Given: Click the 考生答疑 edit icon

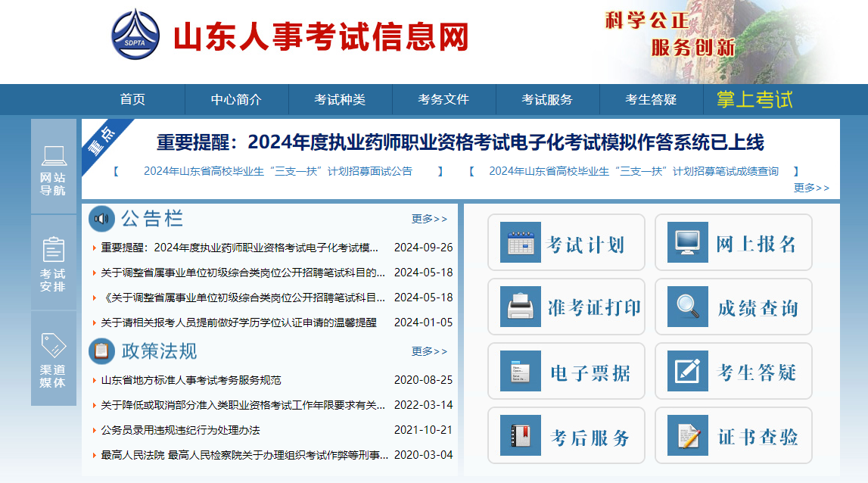Looking at the screenshot, I should point(688,371).
